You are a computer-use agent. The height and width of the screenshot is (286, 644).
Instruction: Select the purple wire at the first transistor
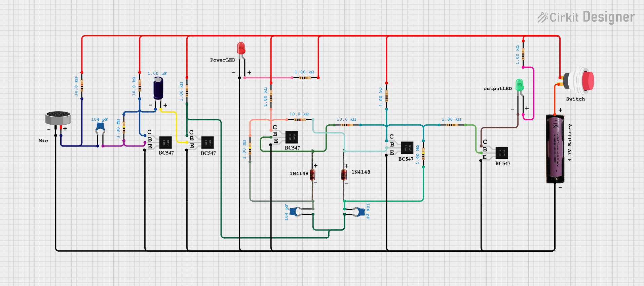(x=124, y=146)
